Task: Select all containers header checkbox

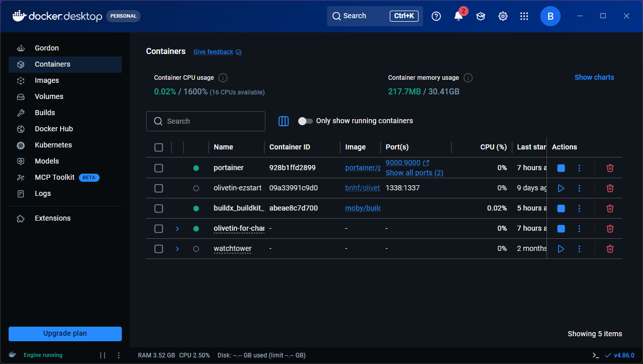Action: pos(159,147)
